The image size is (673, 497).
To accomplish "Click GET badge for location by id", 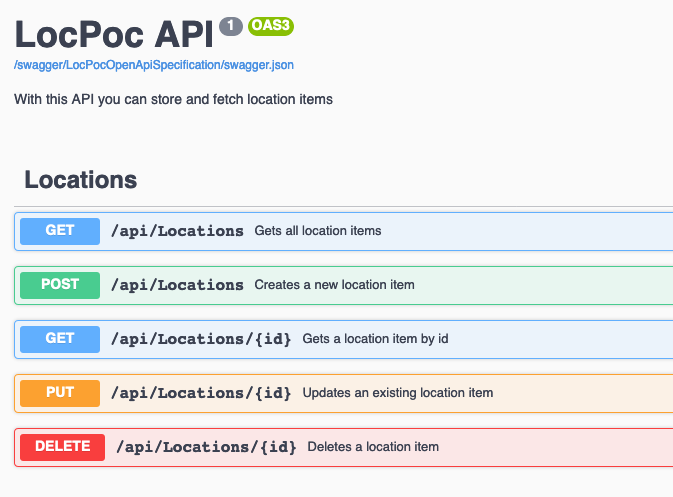I will tap(60, 339).
